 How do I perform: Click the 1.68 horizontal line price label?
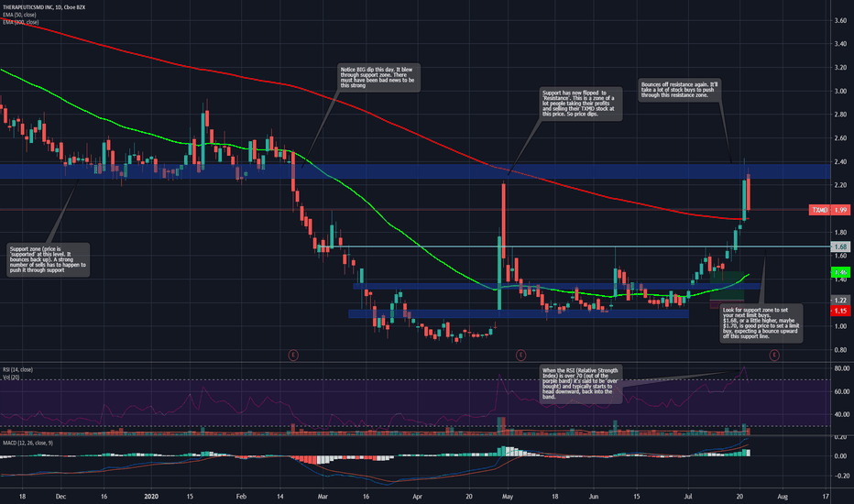(x=840, y=247)
